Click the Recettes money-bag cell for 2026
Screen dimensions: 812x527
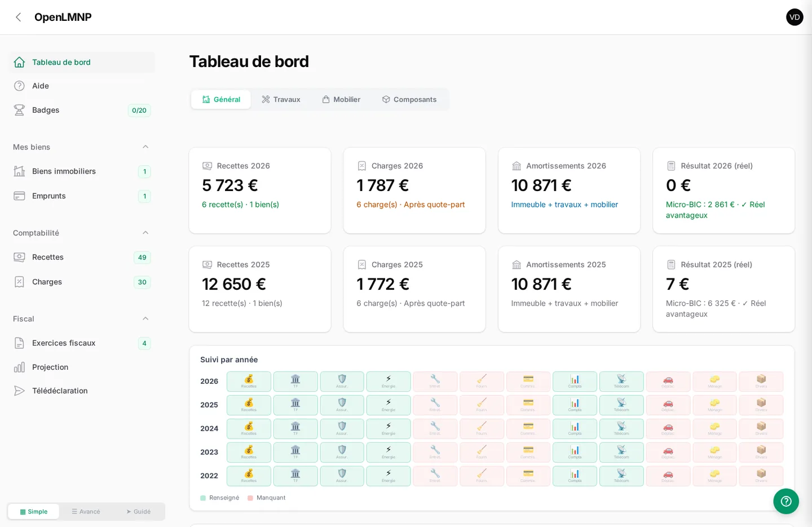(249, 382)
